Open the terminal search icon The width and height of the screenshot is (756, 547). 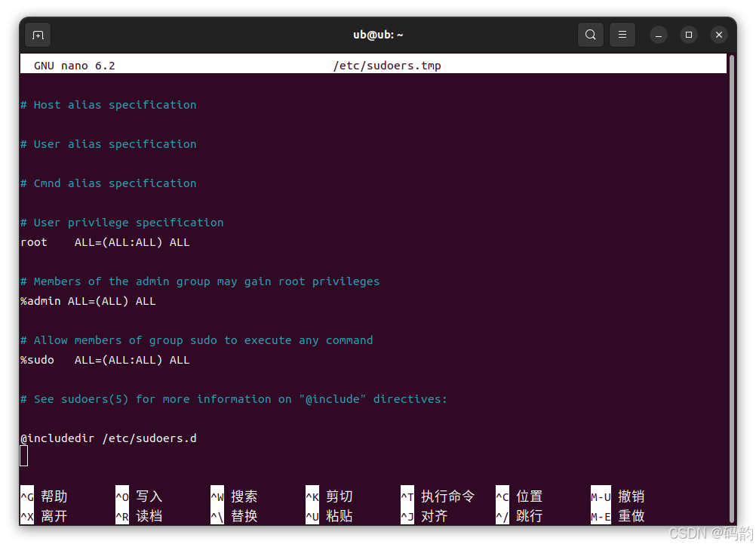(590, 34)
